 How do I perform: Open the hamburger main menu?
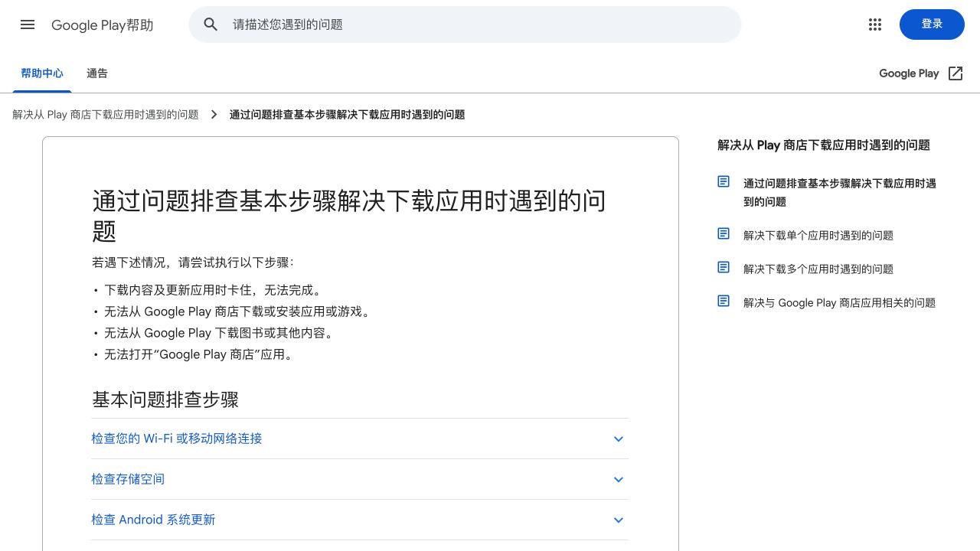coord(28,24)
